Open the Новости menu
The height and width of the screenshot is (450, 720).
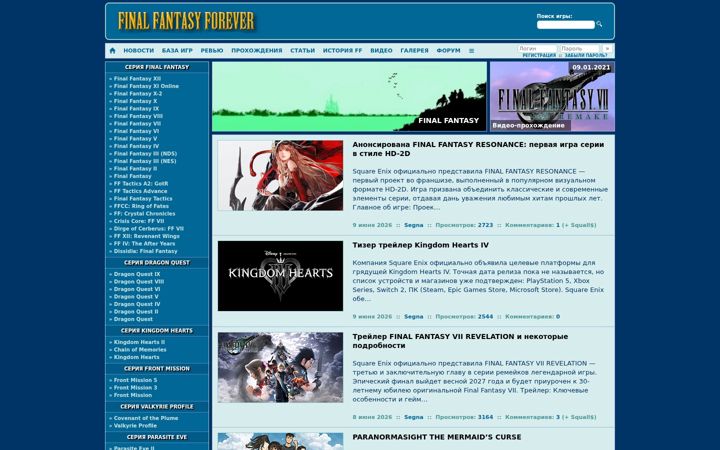click(x=139, y=51)
